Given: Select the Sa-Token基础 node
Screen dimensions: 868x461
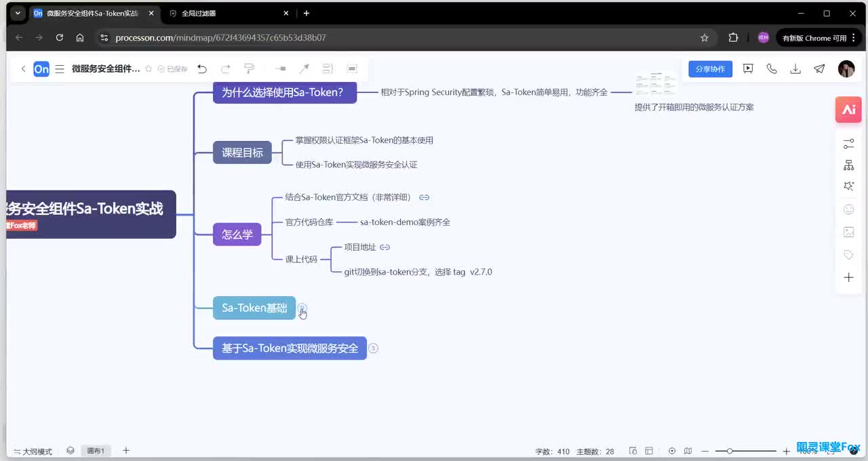Looking at the screenshot, I should (254, 308).
